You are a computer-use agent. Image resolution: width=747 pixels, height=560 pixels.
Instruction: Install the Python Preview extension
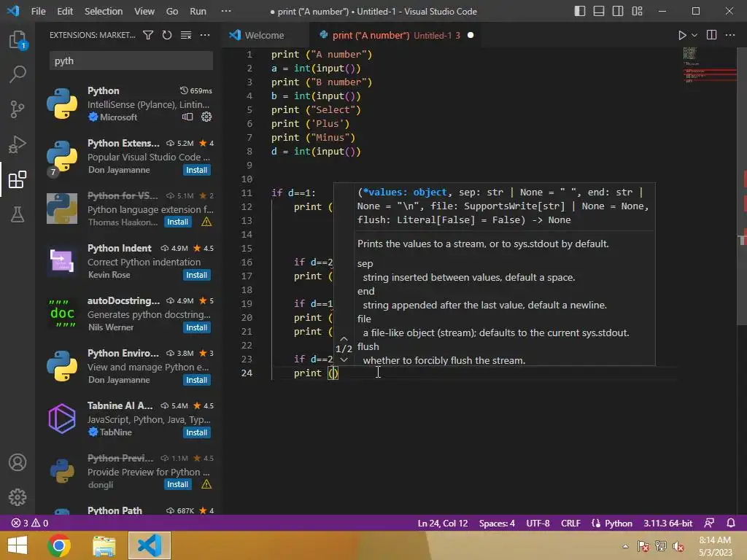tap(178, 484)
